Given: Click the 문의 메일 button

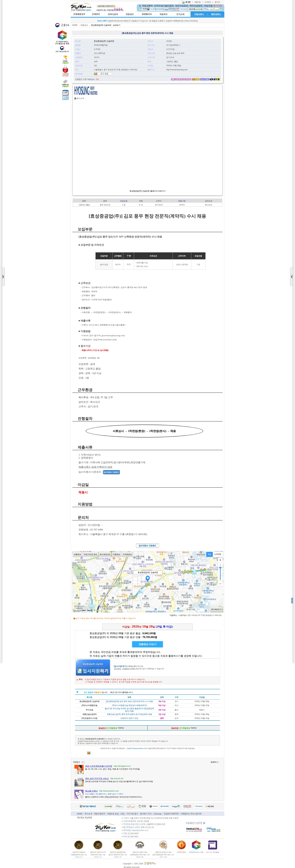Looking at the screenshot, I should tap(103, 74).
